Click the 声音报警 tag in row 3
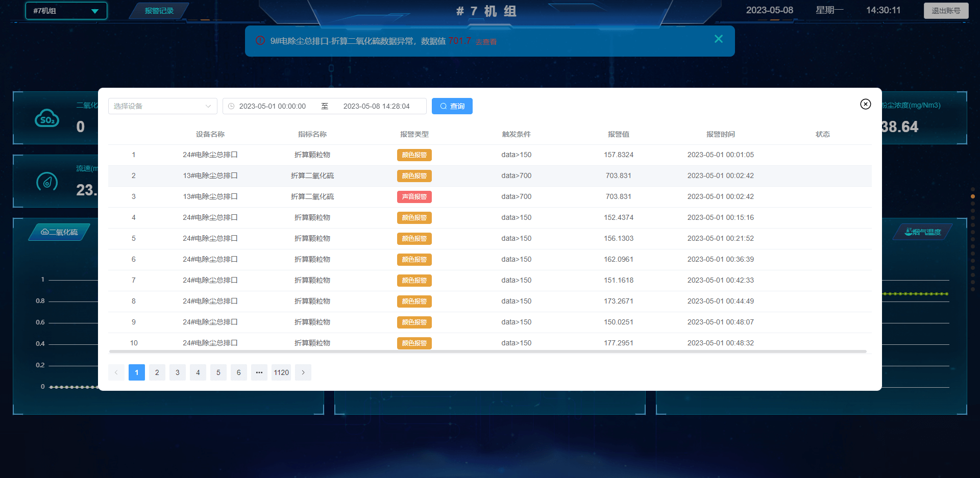980x478 pixels. coord(414,197)
